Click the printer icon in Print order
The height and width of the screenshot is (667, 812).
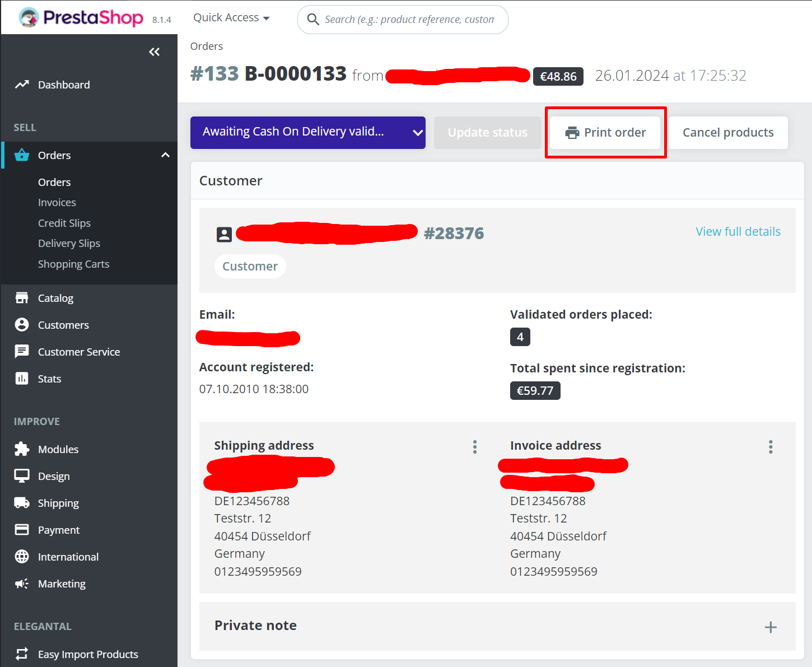click(572, 133)
